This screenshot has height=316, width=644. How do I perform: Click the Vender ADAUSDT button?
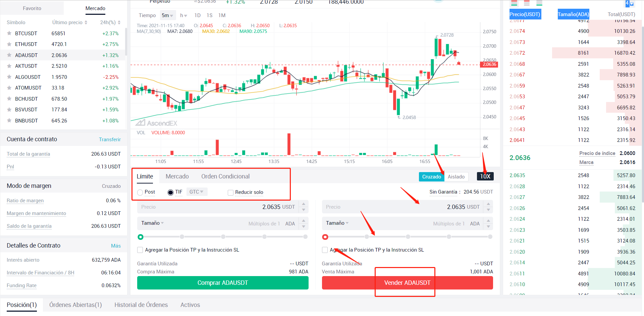click(x=407, y=283)
